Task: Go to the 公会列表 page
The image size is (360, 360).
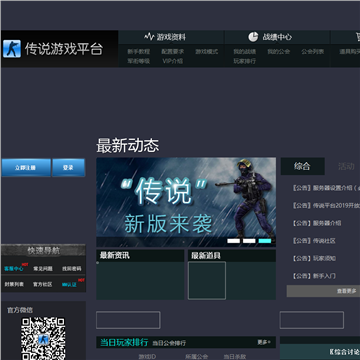Action: (313, 52)
